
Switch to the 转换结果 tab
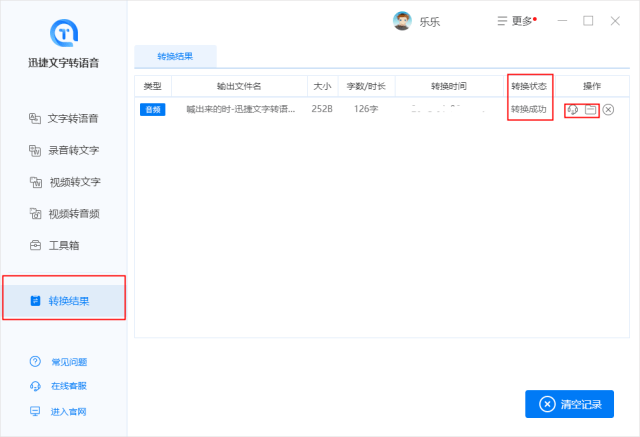pyautogui.click(x=175, y=56)
